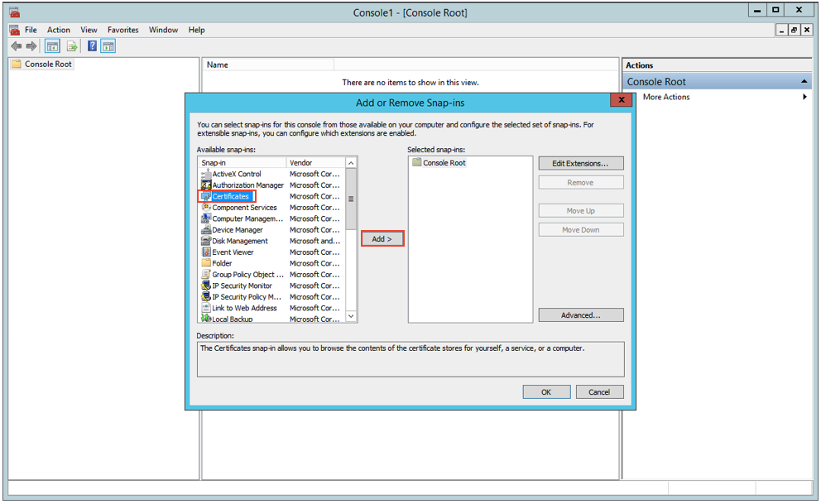
Task: Click the snap-in list scroll down arrow
Action: coord(352,317)
